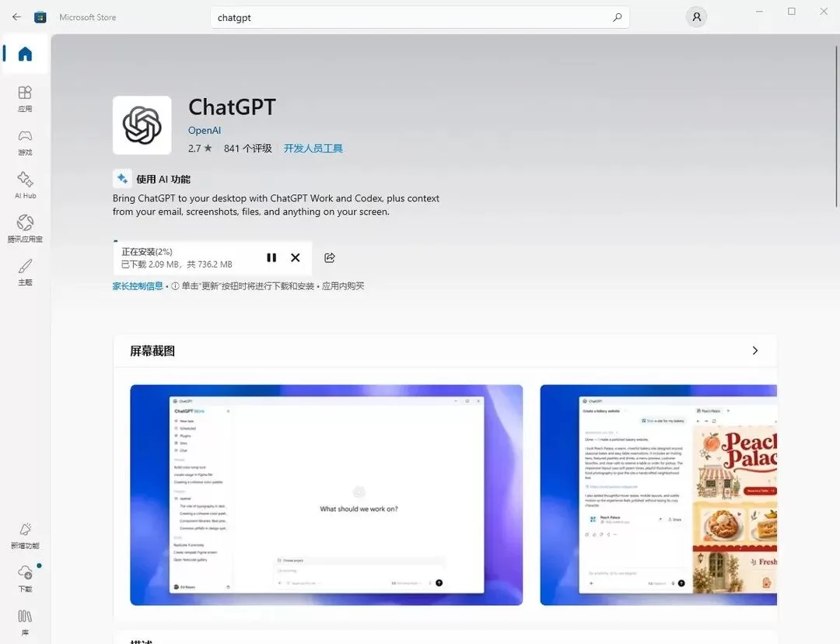Viewport: 840px width, 644px height.
Task: Open 新增功能 (What's new) in sidebar
Action: click(25, 535)
